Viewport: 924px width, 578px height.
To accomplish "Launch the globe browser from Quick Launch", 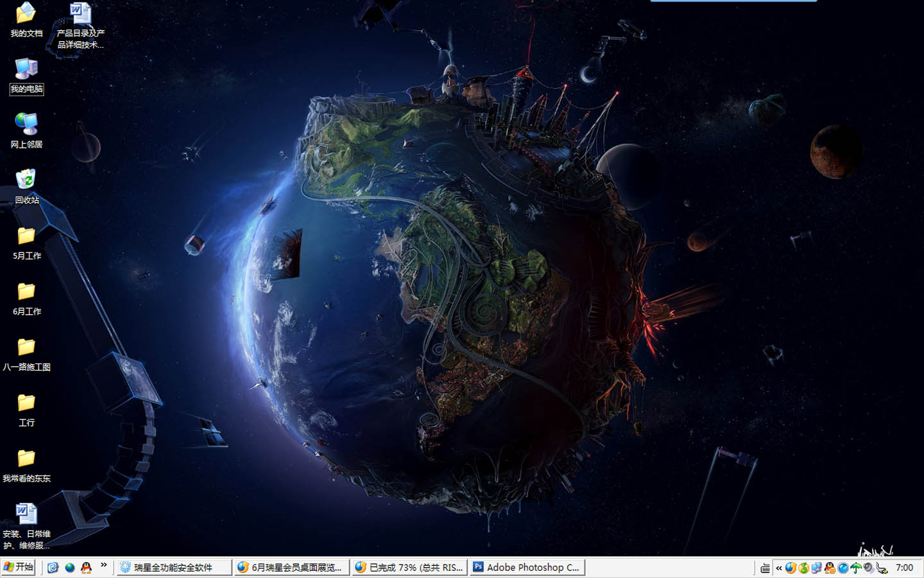I will (x=69, y=568).
